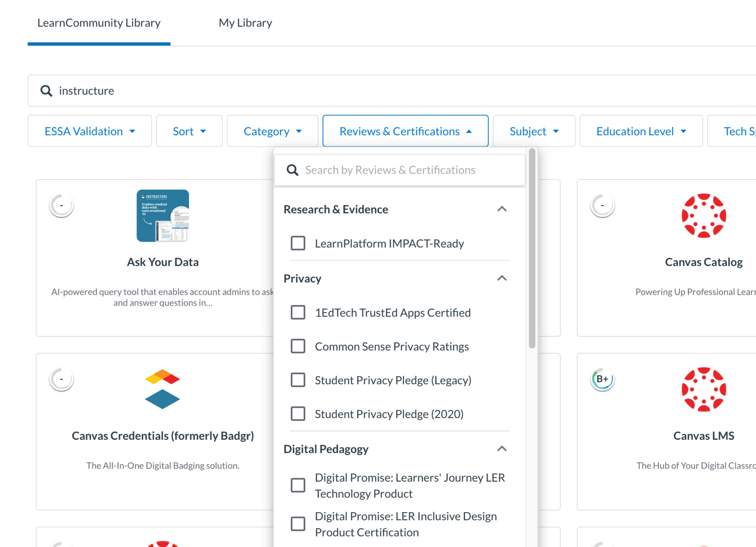Click the magnifier icon in main search bar
This screenshot has height=547, width=756.
point(46,91)
